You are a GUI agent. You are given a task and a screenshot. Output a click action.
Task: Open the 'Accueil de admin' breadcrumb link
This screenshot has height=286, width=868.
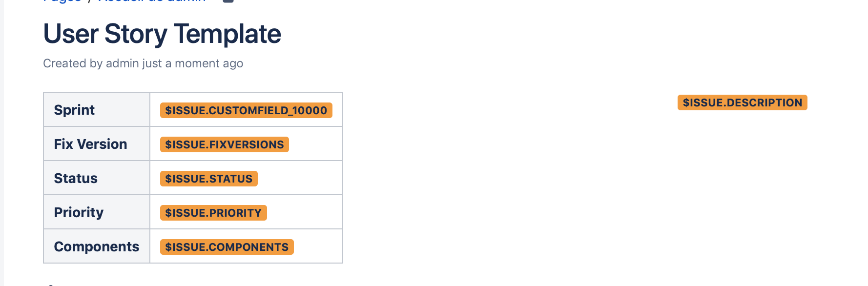(x=152, y=1)
